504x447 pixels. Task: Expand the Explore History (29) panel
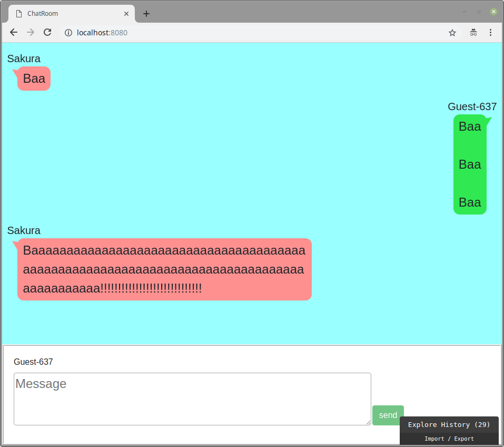pyautogui.click(x=449, y=424)
